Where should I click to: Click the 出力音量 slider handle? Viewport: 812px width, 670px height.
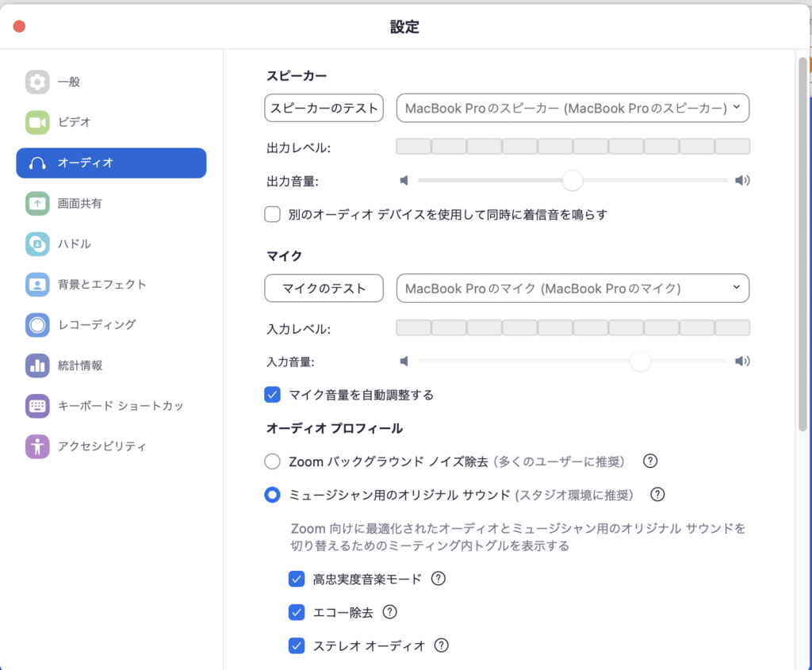pos(573,181)
